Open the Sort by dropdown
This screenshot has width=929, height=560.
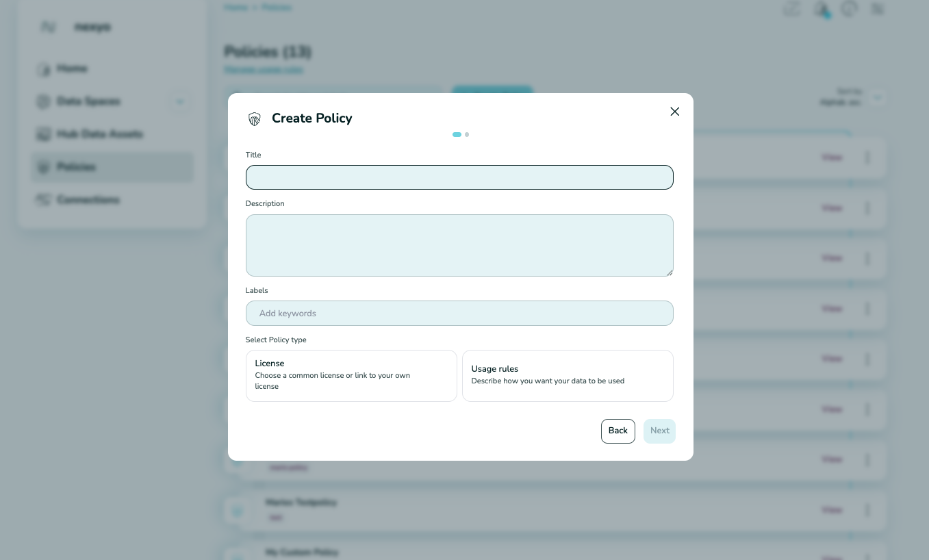point(877,98)
